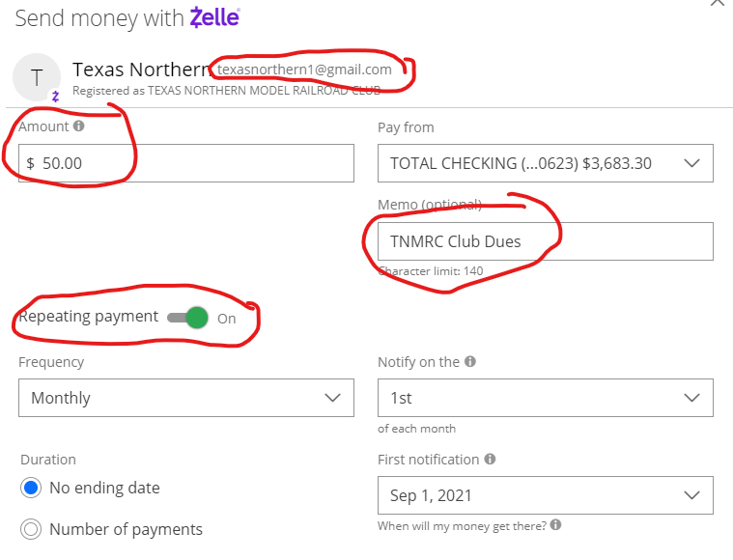Select the Number of payments option
This screenshot has width=733, height=560.
(x=31, y=529)
